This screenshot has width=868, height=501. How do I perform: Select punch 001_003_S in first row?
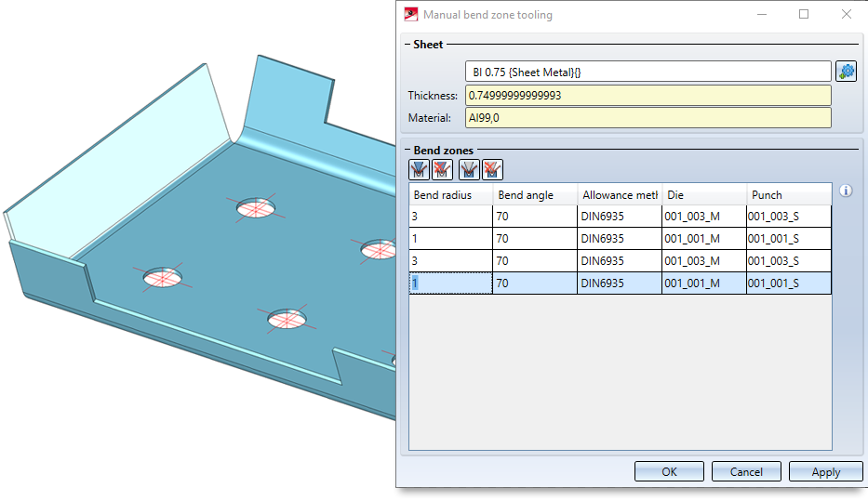789,217
